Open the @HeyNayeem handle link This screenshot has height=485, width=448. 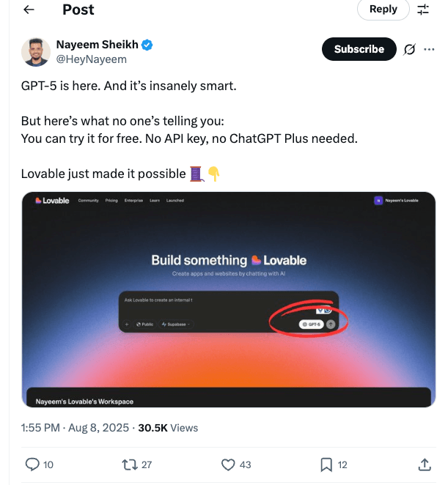tap(91, 59)
